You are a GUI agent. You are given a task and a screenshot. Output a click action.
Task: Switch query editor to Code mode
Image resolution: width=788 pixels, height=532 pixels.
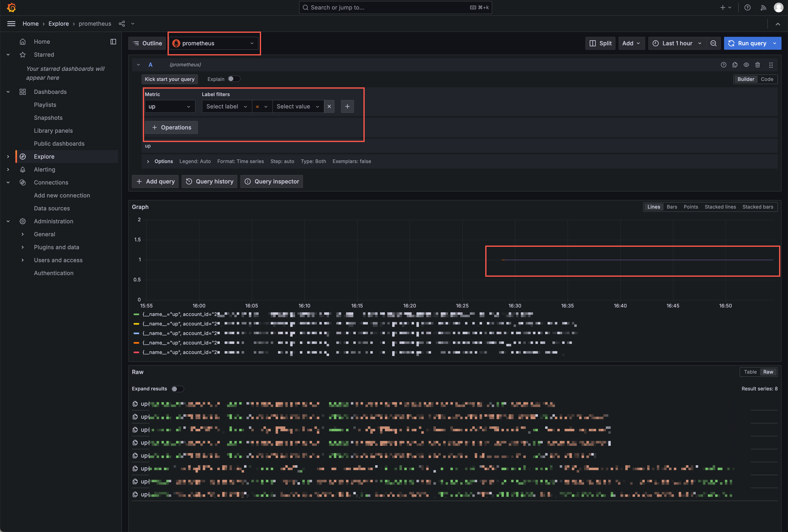767,79
